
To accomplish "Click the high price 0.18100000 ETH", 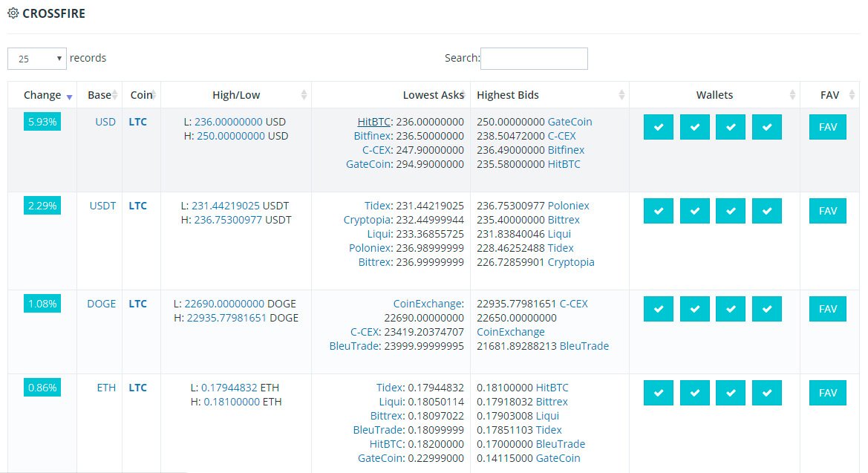I will point(232,402).
